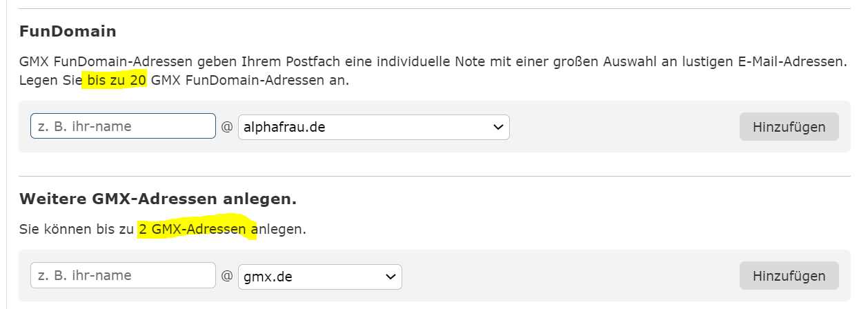Click the chevron arrow beside gmx.de

pos(391,276)
